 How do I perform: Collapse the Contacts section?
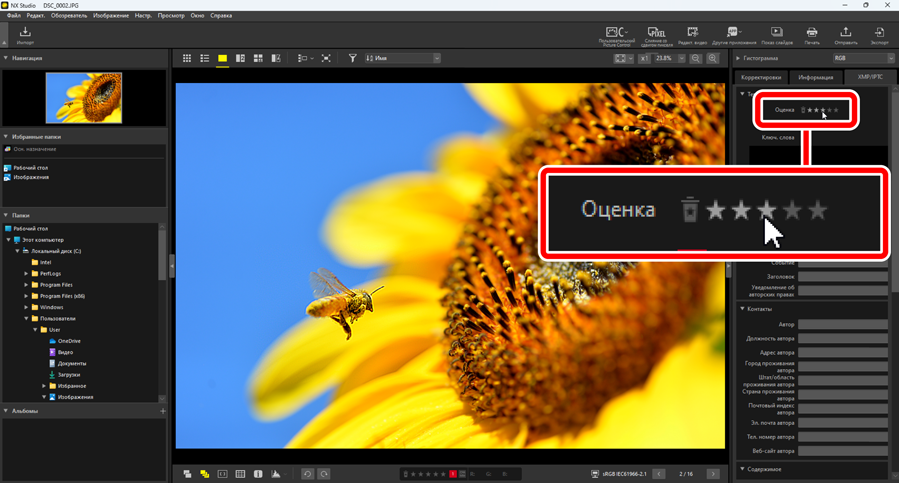(742, 309)
